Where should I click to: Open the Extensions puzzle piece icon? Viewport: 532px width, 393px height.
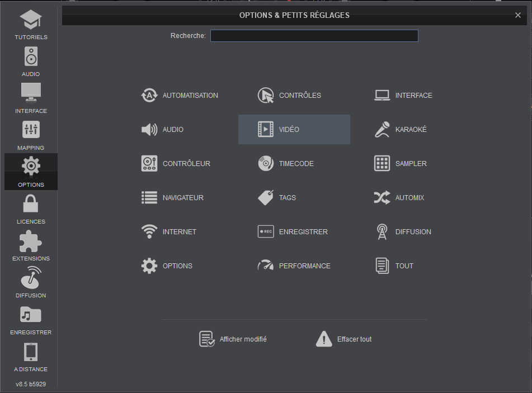coord(31,241)
